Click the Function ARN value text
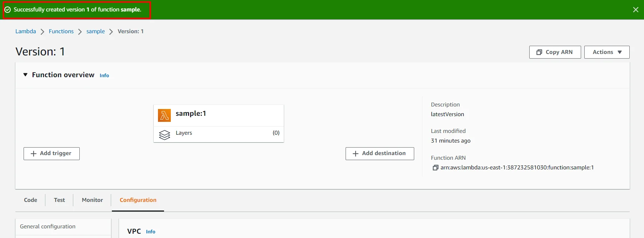The image size is (644, 238). (x=517, y=168)
